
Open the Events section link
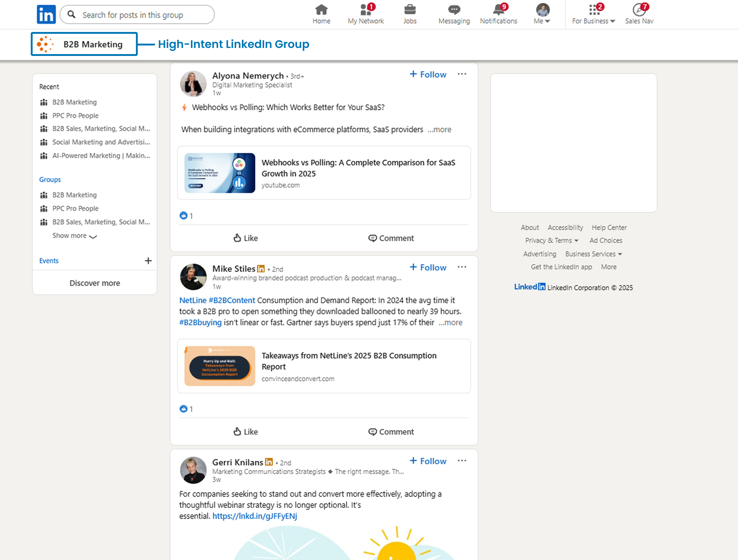[x=49, y=261]
